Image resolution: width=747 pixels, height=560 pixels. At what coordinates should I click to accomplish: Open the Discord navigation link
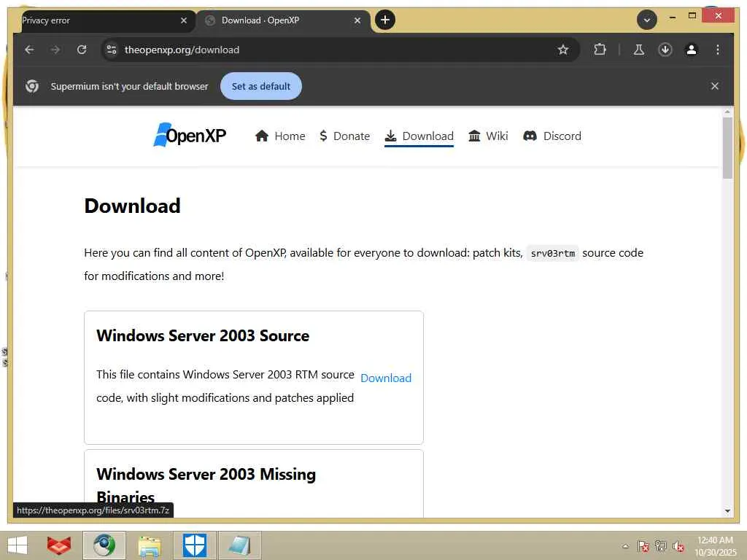pos(552,136)
